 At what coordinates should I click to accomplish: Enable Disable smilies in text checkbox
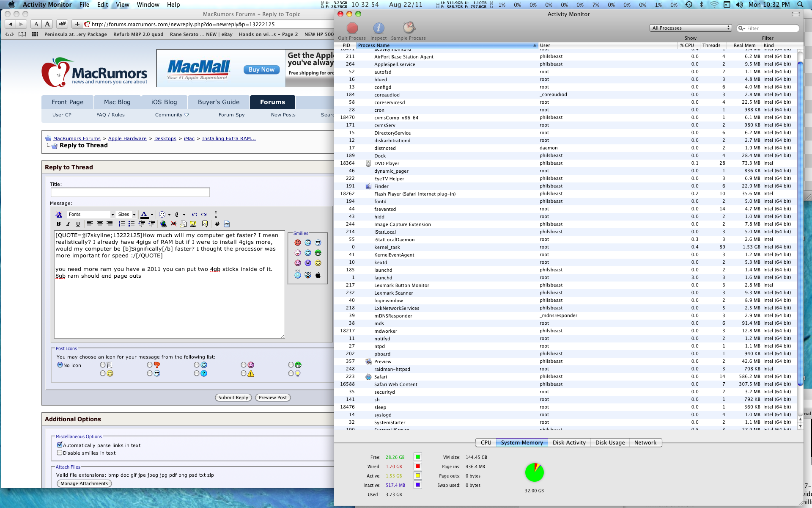point(60,453)
